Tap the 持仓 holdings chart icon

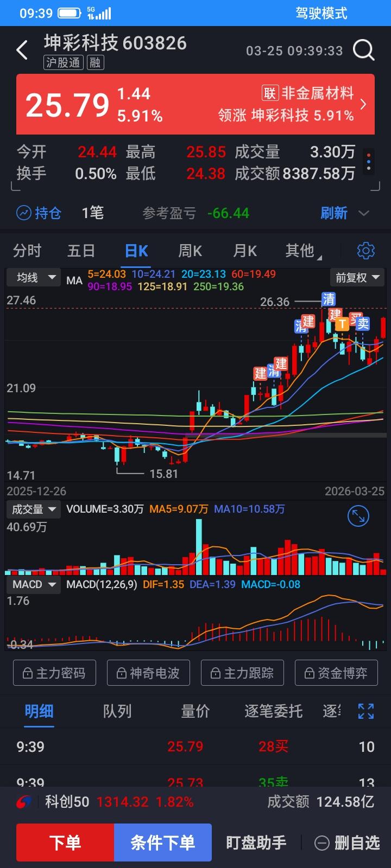(23, 213)
